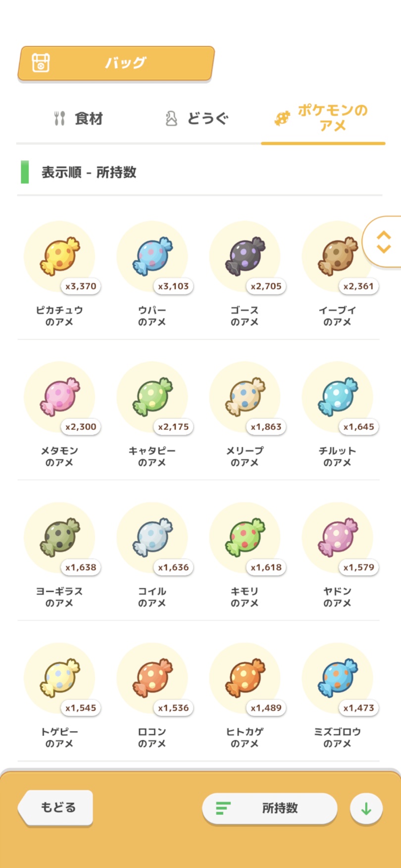401x868 pixels.
Task: Open the pink Ditto candy
Action: pyautogui.click(x=59, y=397)
